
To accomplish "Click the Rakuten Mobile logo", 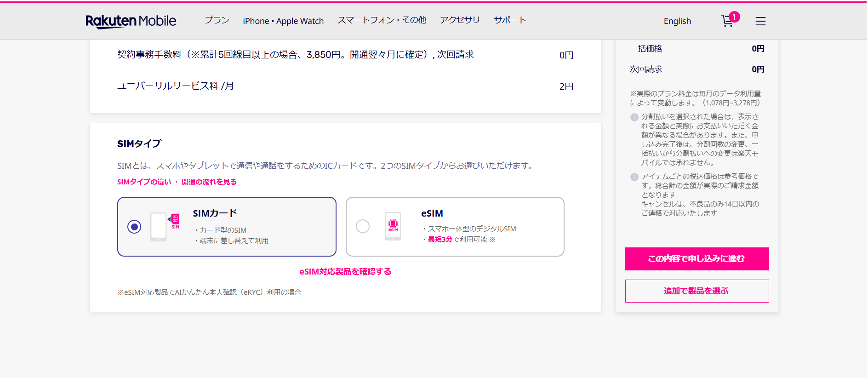I will [131, 21].
